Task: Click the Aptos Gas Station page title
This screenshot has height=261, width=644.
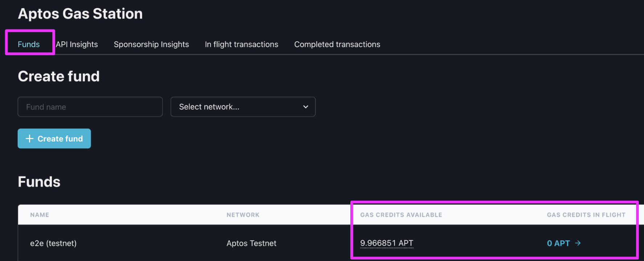Action: tap(80, 14)
